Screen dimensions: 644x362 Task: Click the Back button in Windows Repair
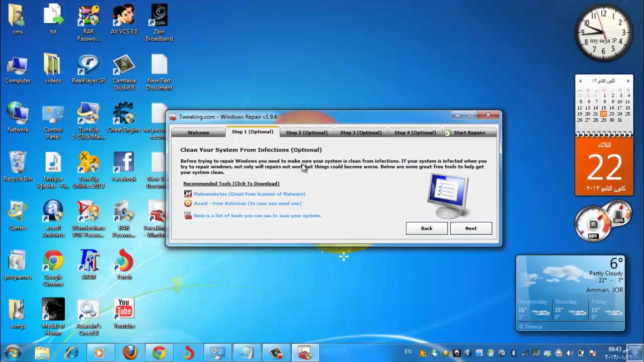[427, 228]
